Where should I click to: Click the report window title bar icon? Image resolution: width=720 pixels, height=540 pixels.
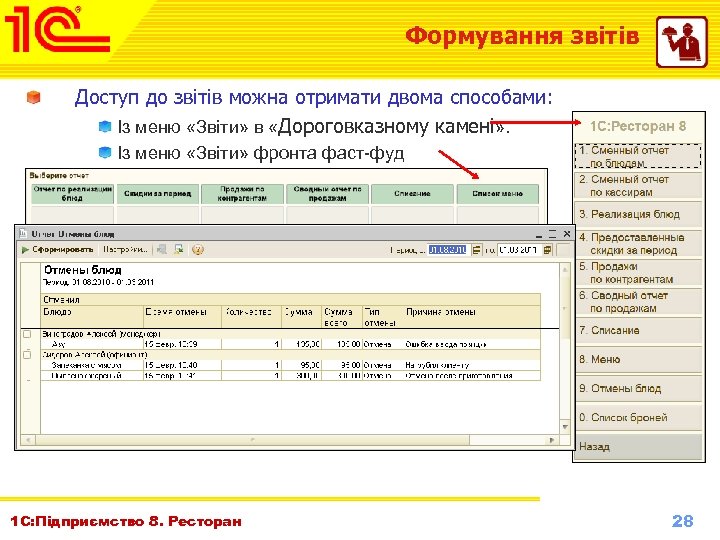tap(22, 234)
